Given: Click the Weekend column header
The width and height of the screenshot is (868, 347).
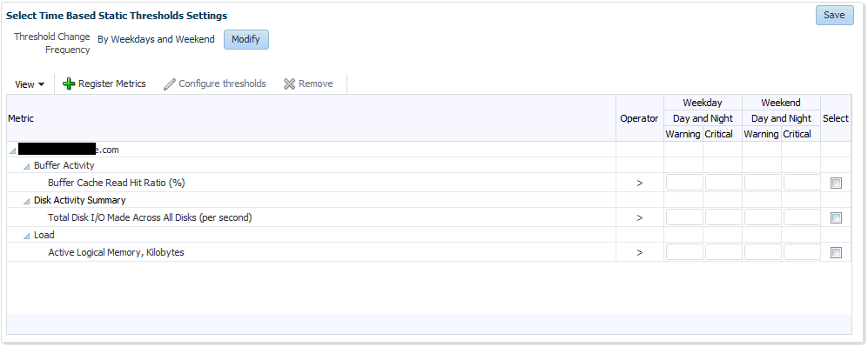Looking at the screenshot, I should 781,103.
